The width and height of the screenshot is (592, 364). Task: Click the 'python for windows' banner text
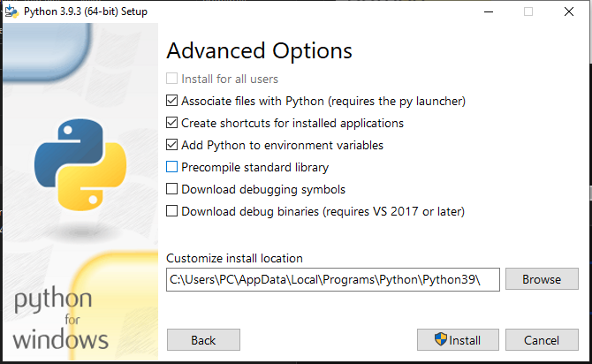click(60, 318)
